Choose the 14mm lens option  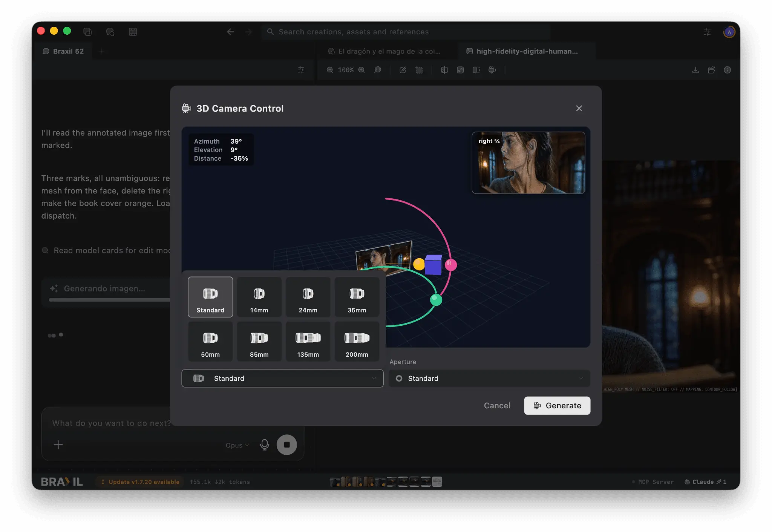(259, 297)
